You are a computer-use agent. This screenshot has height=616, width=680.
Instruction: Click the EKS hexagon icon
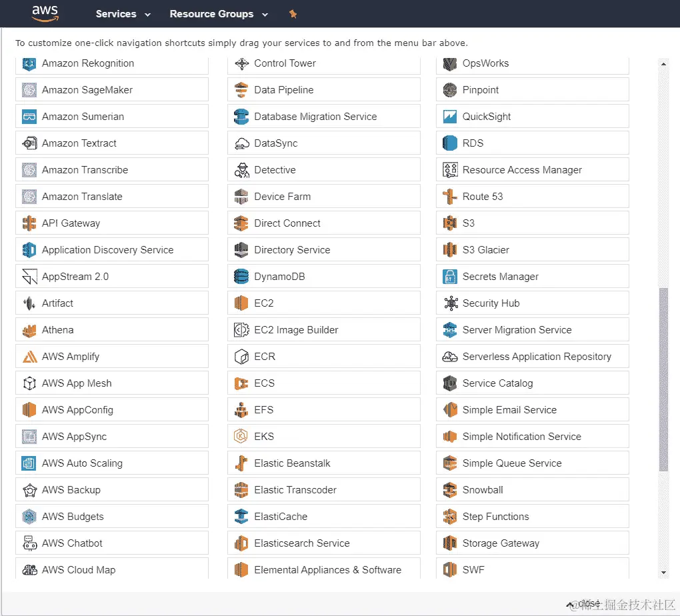click(241, 437)
